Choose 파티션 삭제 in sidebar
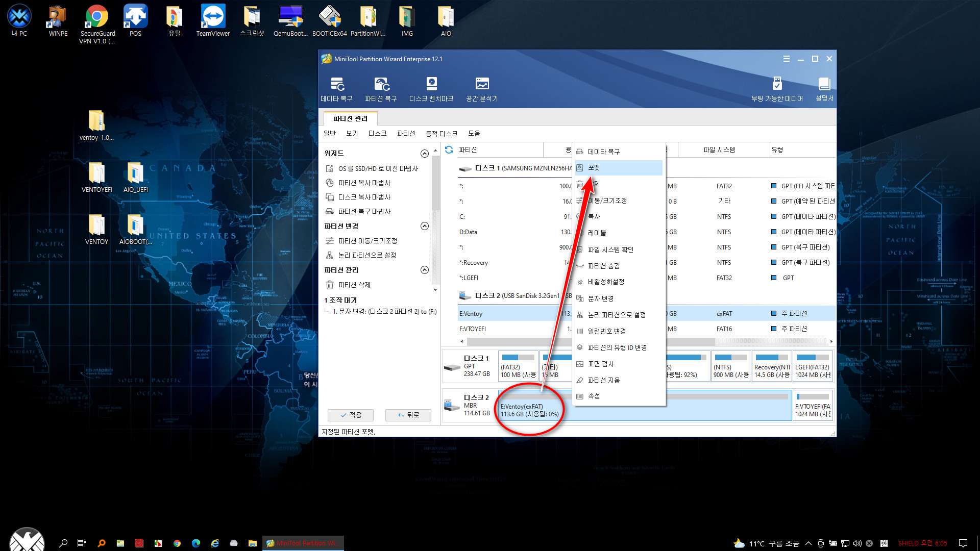Viewport: 980px width, 551px height. pyautogui.click(x=348, y=285)
